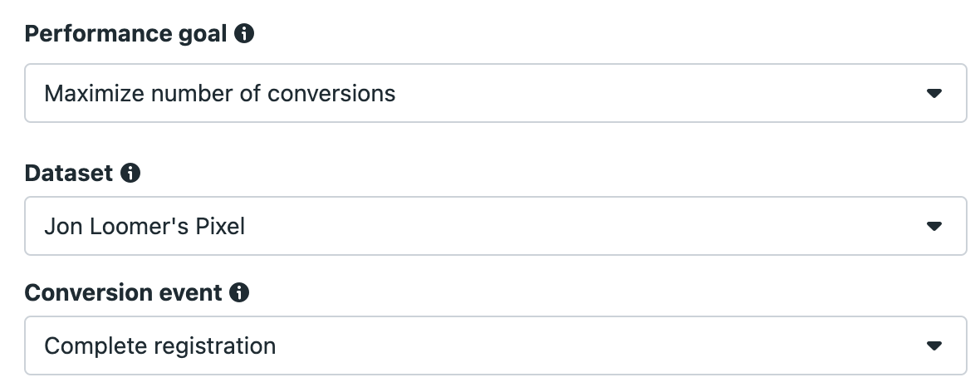
Task: Click the word Pixel in Dataset field
Action: [220, 226]
